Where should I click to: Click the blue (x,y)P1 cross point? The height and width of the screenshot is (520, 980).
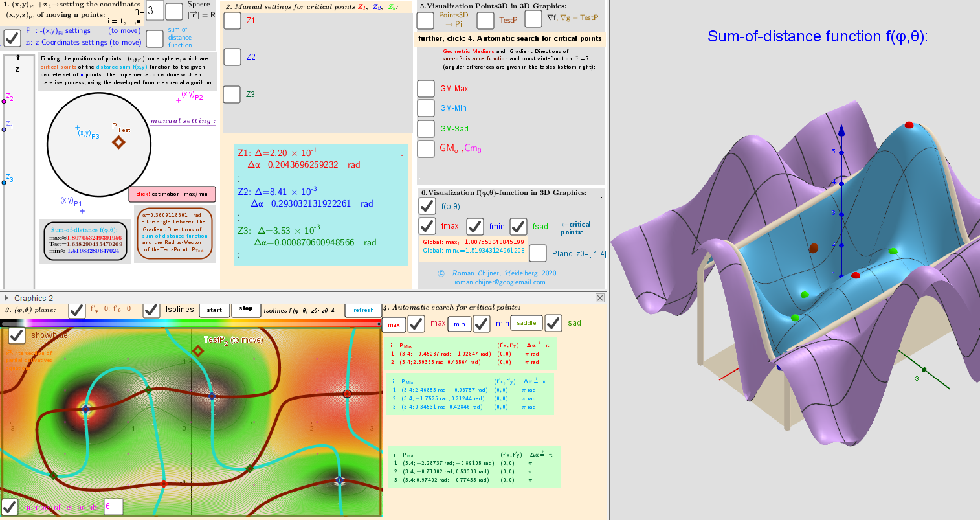(82, 211)
